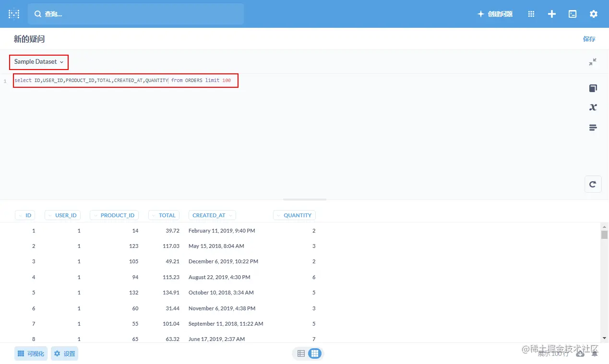Click the TOTAL value 115.23
This screenshot has height=364, width=609.
click(171, 277)
